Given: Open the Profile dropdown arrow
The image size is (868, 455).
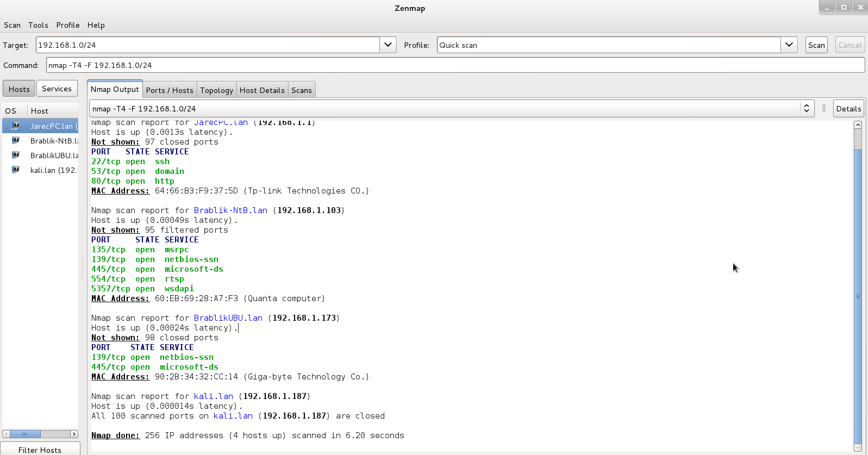Looking at the screenshot, I should (789, 45).
